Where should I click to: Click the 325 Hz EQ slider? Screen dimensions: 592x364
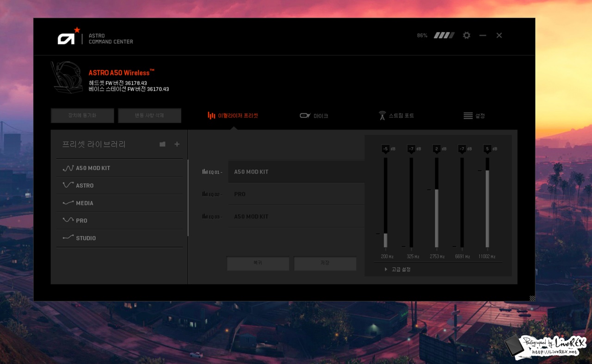[411, 203]
